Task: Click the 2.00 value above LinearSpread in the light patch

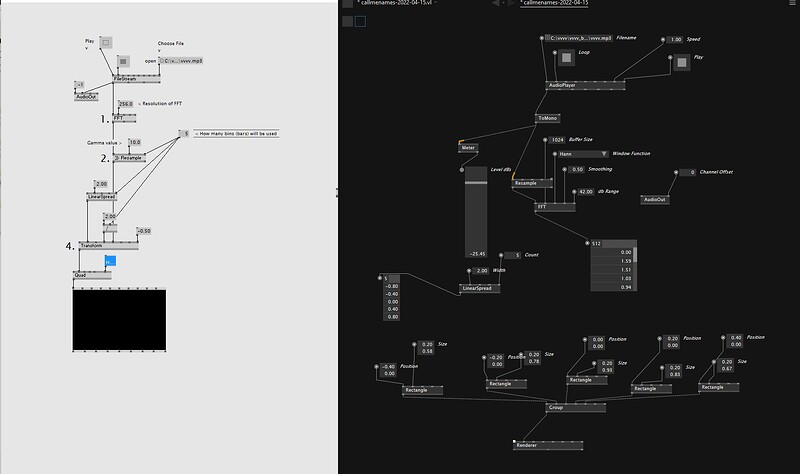Action: (101, 184)
